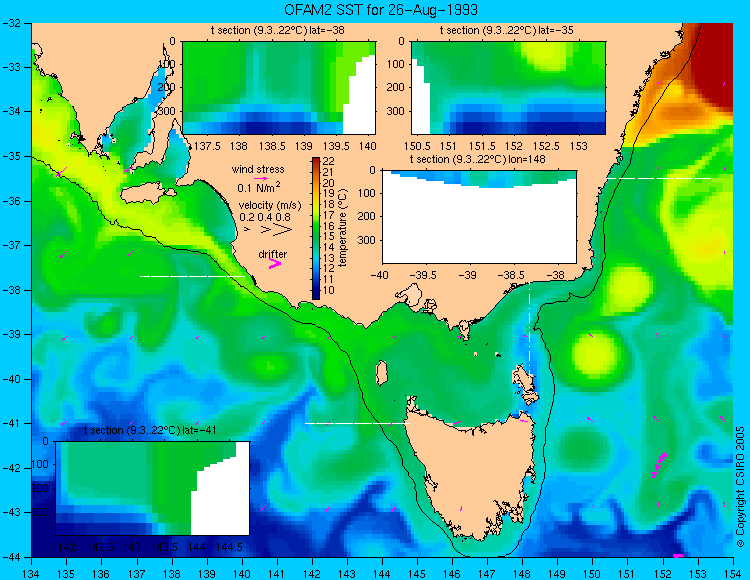750x580 pixels.
Task: Click the smallest velocity legend arrow for 0.2
Action: (x=247, y=230)
